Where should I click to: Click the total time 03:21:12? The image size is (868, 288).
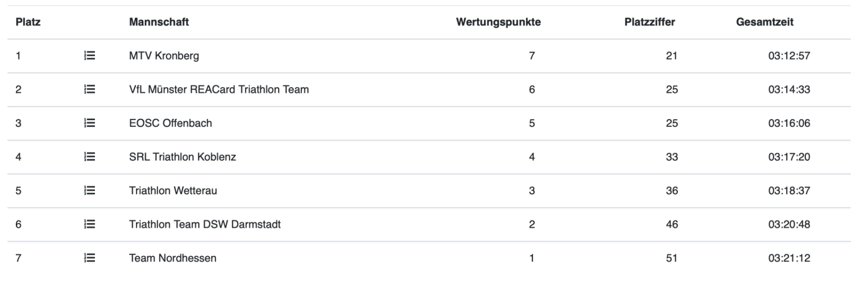[789, 258]
